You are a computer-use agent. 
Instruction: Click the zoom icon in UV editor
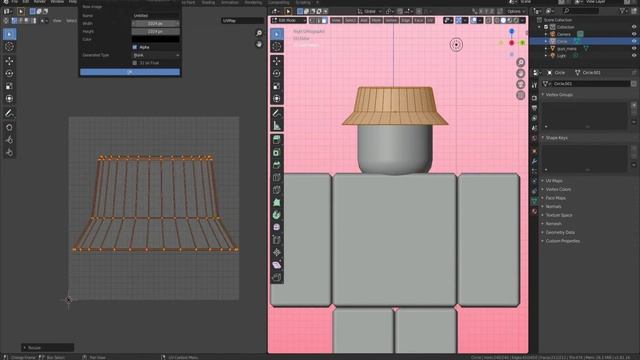click(259, 33)
